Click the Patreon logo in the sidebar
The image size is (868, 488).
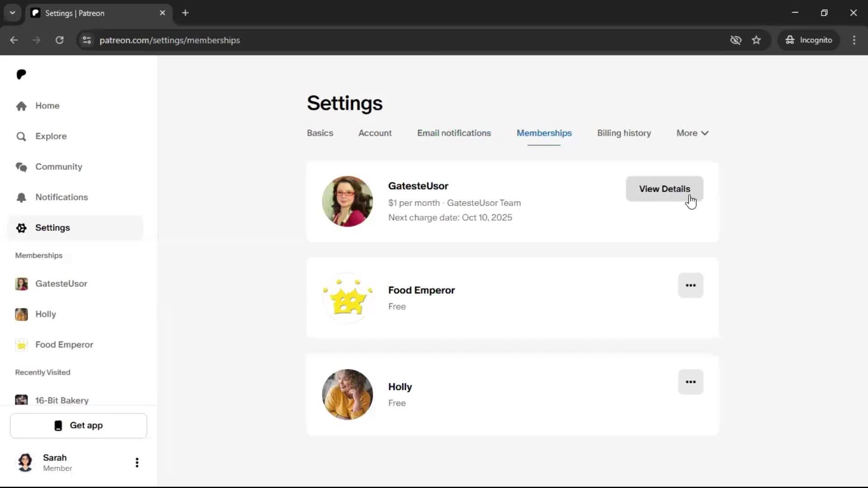[21, 75]
